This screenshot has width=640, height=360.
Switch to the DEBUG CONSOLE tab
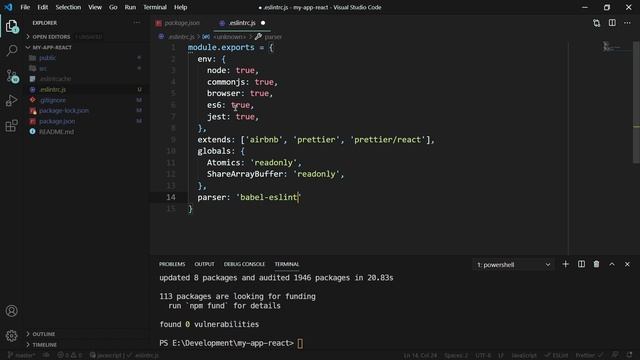pos(244,264)
